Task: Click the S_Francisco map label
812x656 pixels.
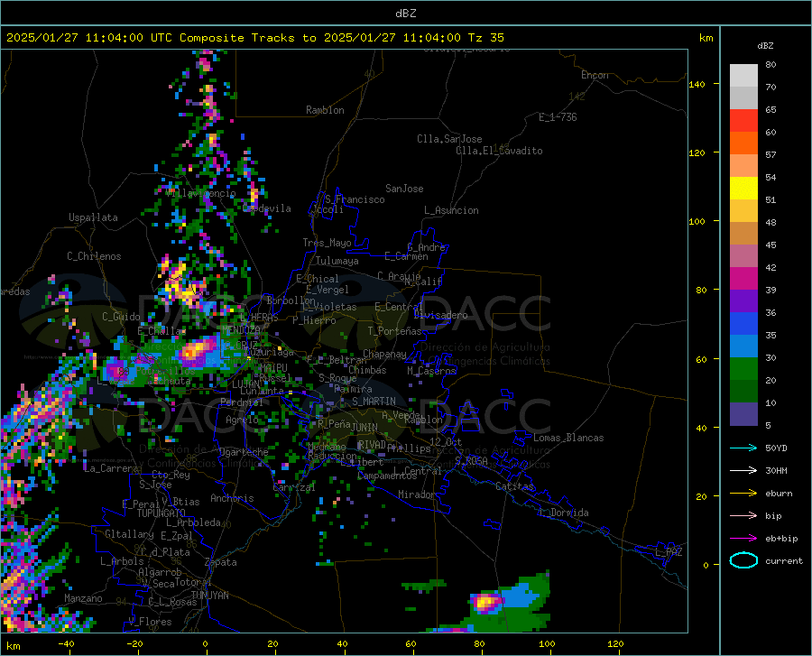Action: click(355, 199)
